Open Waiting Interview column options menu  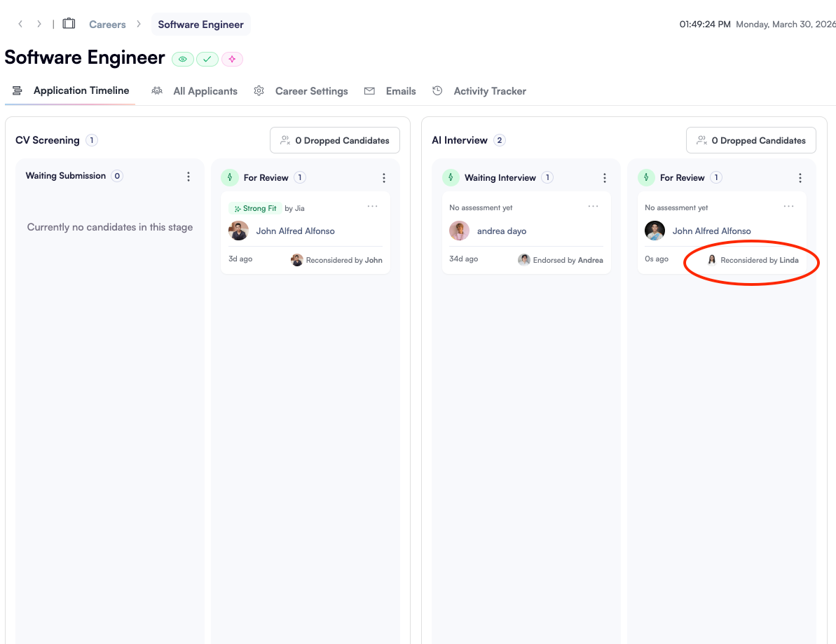click(x=605, y=178)
